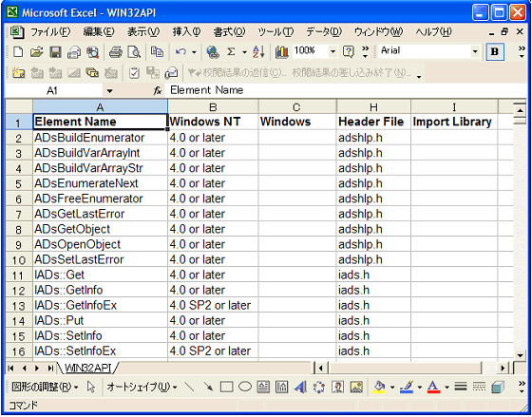This screenshot has width=532, height=417.
Task: Select the Rectangle shape tool
Action: click(x=226, y=387)
